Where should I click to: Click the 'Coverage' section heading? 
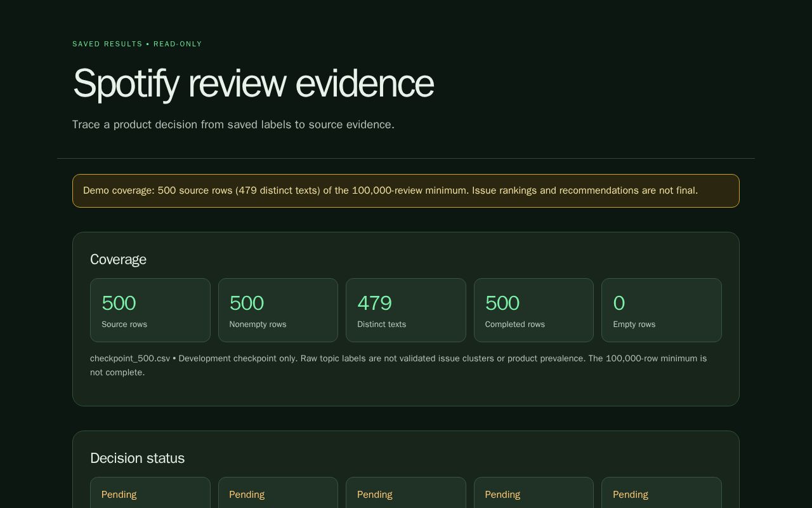(118, 259)
